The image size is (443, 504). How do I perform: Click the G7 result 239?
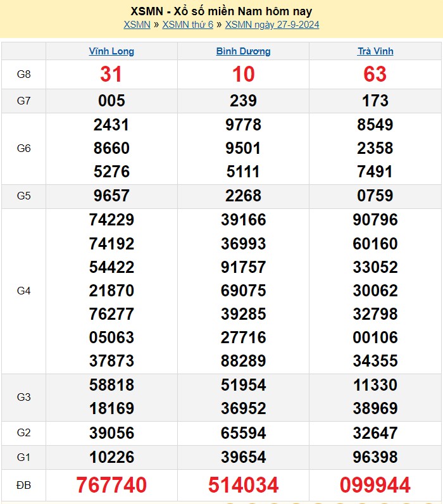(243, 101)
